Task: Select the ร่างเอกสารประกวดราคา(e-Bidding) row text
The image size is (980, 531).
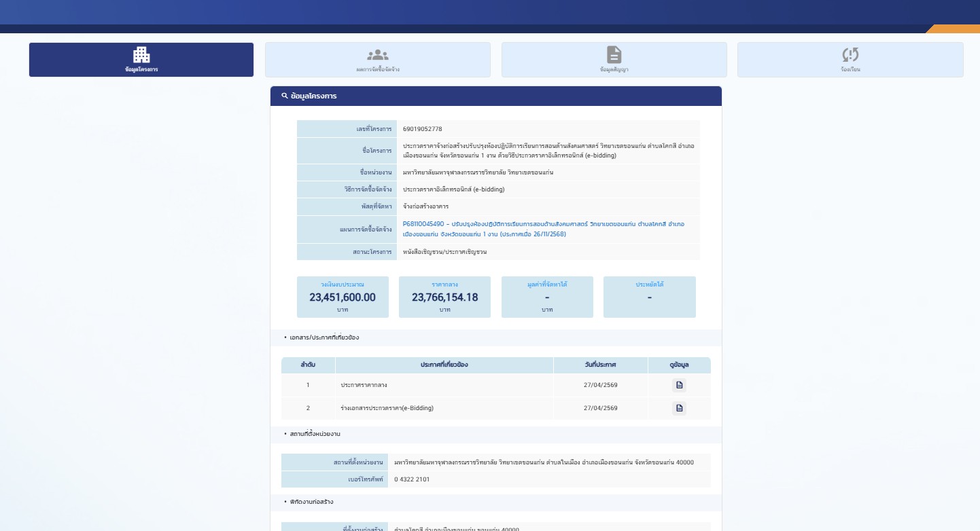Action: [387, 408]
